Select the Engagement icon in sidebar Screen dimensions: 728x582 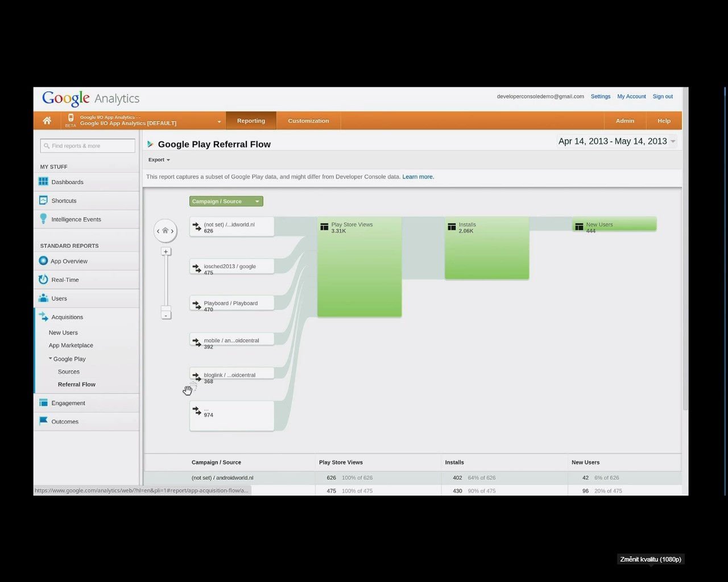pyautogui.click(x=43, y=402)
